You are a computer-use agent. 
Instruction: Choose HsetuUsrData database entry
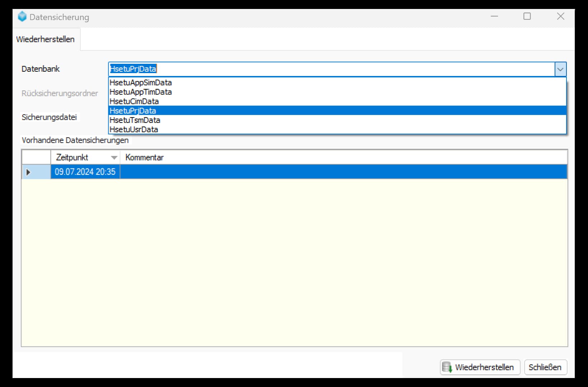tap(134, 129)
